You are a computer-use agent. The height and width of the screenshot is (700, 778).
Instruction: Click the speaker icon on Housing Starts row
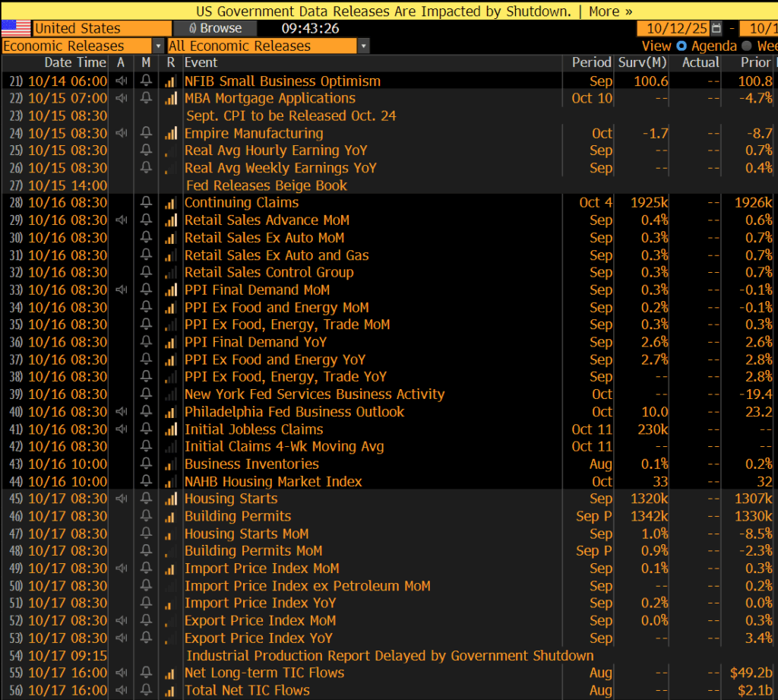[x=121, y=499]
